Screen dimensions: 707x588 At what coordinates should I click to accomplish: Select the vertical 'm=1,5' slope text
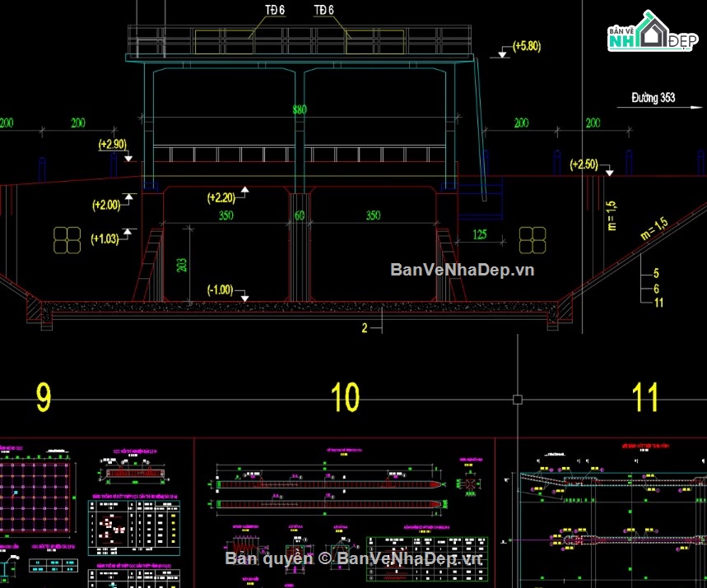611,215
